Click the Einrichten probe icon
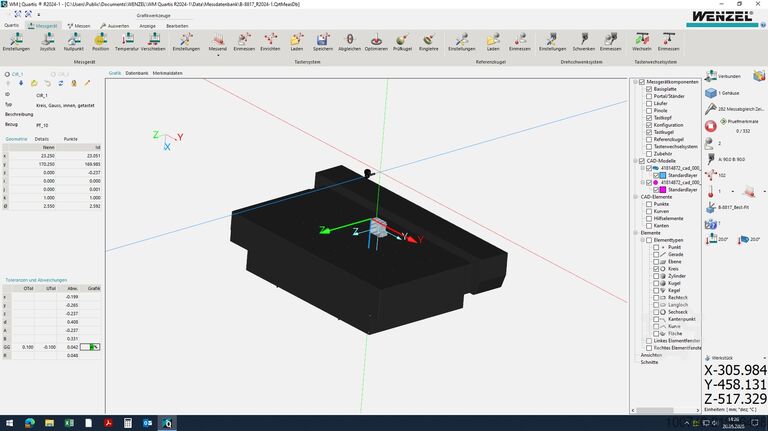768x431 pixels. 270,42
